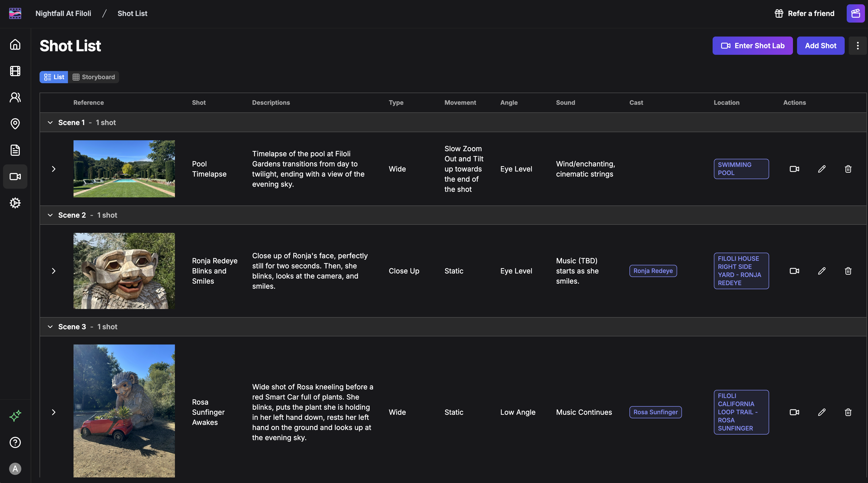This screenshot has height=483, width=868.
Task: Click the AI sparkle icon in sidebar
Action: pyautogui.click(x=15, y=416)
